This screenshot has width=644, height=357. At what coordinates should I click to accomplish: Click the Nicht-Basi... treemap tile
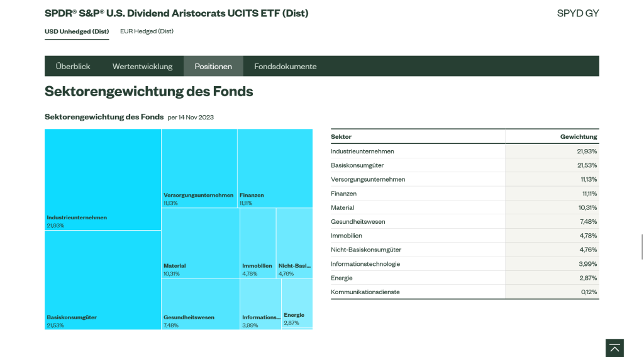[x=294, y=243]
